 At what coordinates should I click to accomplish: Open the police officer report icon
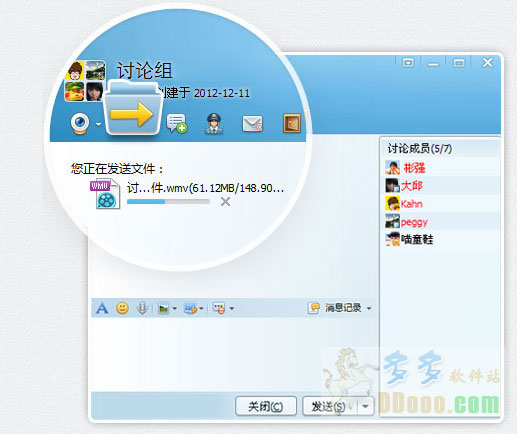[214, 124]
